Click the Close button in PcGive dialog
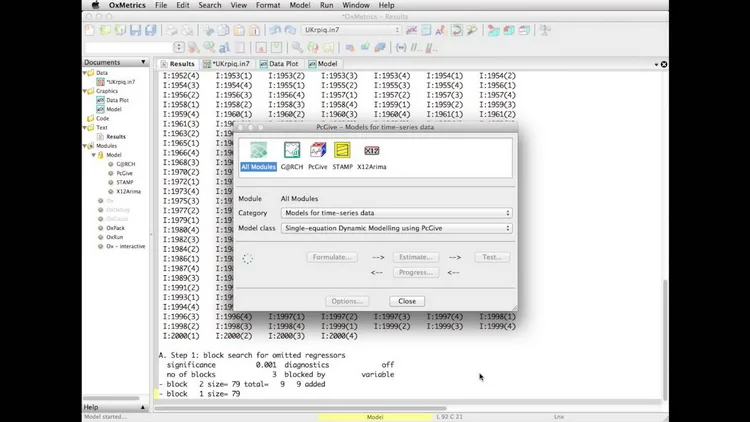750x422 pixels. [x=407, y=301]
